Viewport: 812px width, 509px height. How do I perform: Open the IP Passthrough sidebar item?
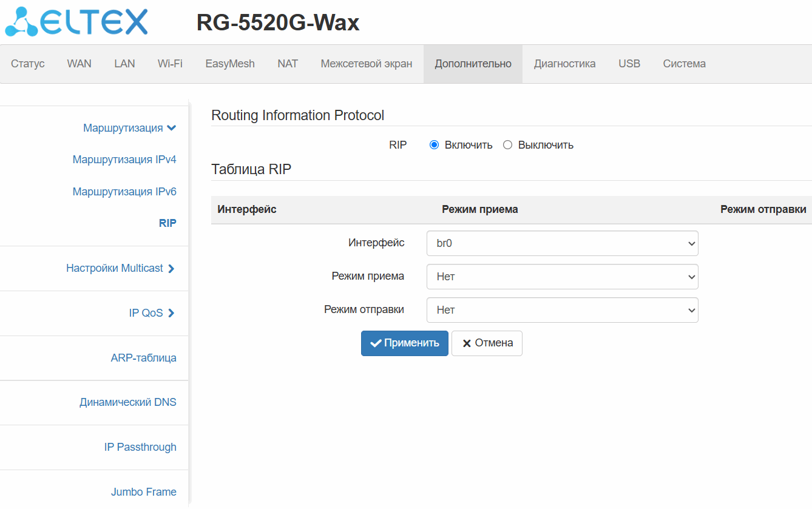point(140,447)
